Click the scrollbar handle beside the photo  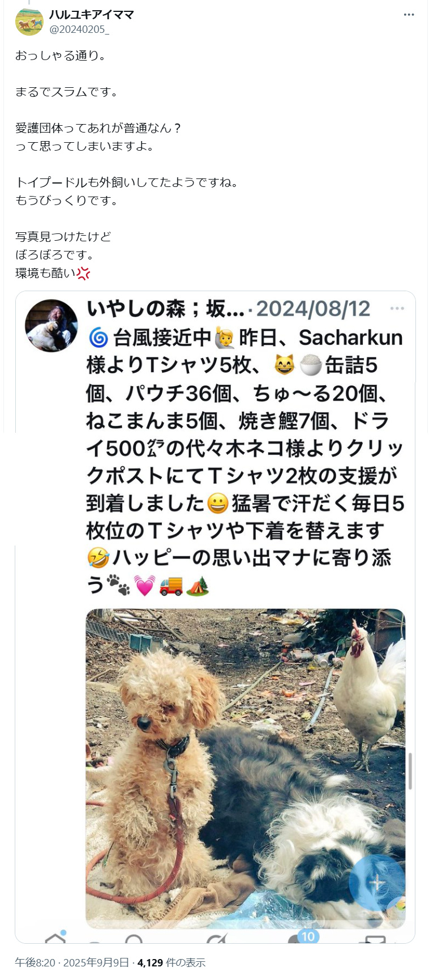click(410, 771)
